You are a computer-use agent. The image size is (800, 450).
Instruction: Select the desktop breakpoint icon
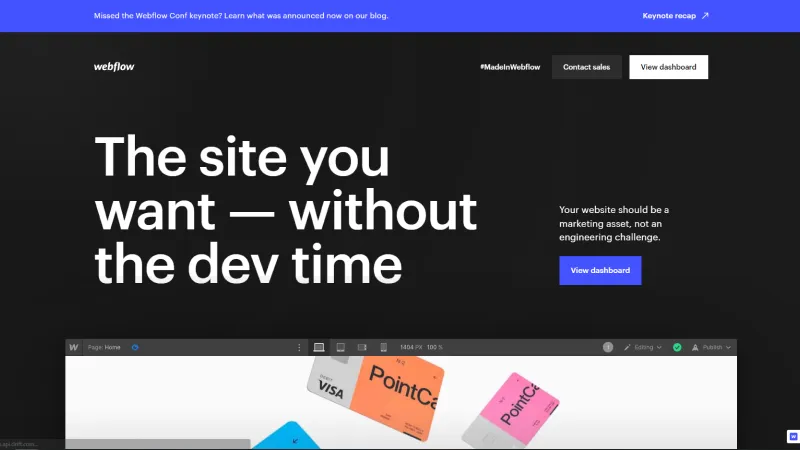pyautogui.click(x=319, y=347)
